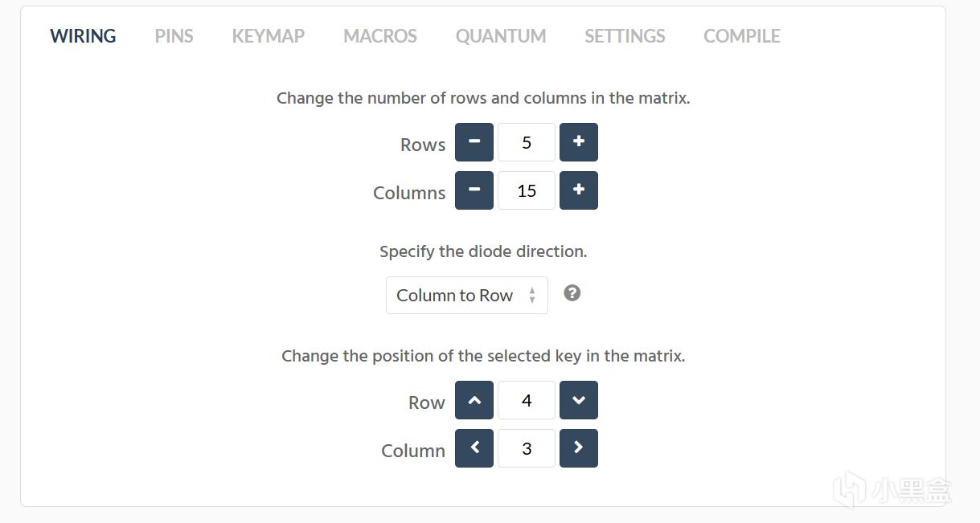
Task: Decrease the Rows count with minus button
Action: coord(474,142)
